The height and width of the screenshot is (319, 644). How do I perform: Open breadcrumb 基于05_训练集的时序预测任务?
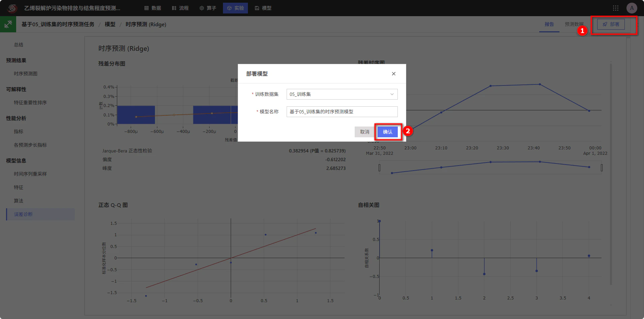tap(58, 24)
